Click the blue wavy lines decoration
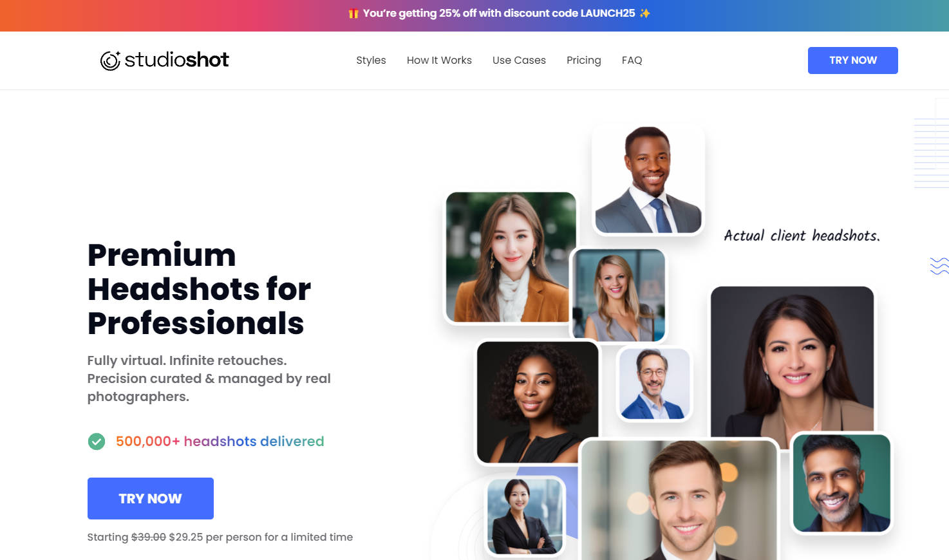Screen dimensions: 949x560 coord(939,266)
